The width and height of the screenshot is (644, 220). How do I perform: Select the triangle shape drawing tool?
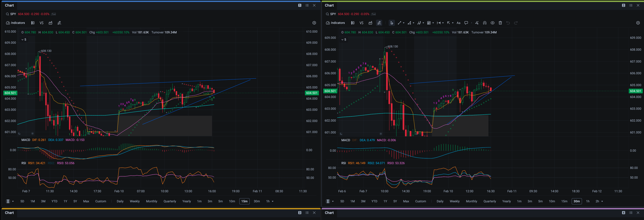tap(409, 23)
